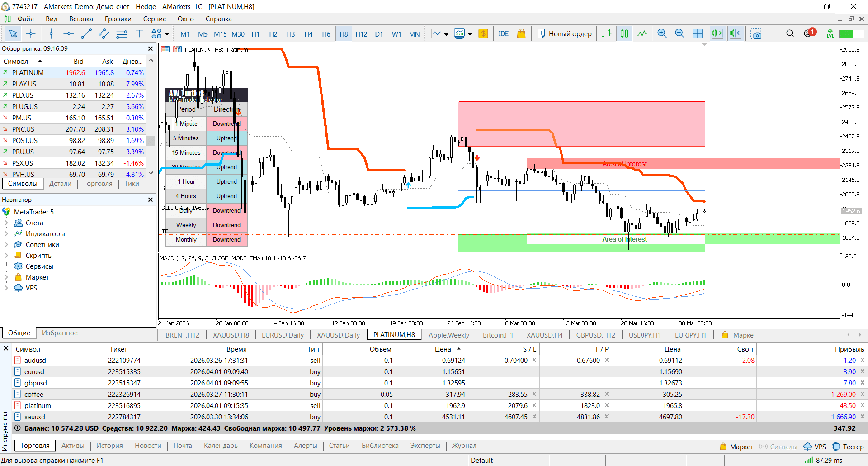Screen dimensions: 868x466
Task: Select the crosshair cursor tool
Action: click(x=31, y=34)
